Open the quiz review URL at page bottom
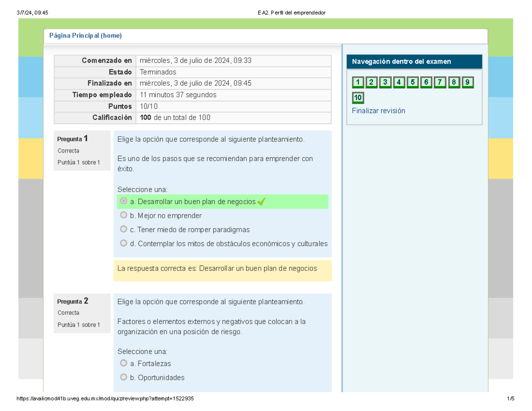The width and height of the screenshot is (532, 411). pyautogui.click(x=104, y=399)
